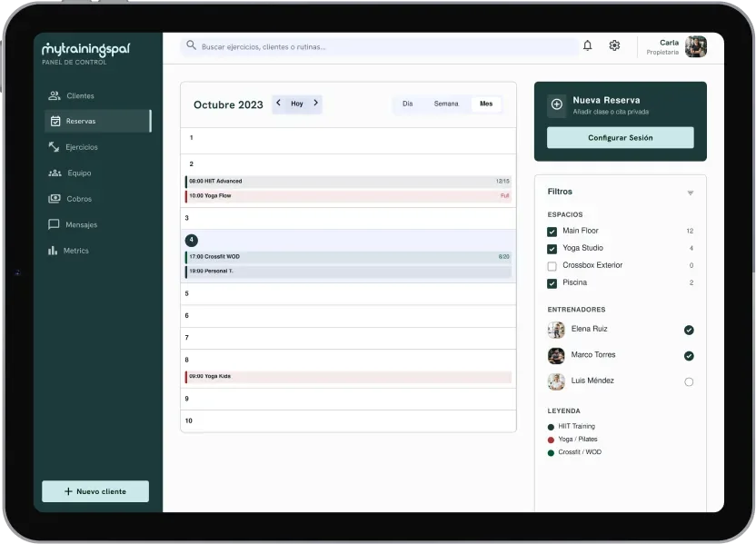Click the 12/15 capacity label
Image resolution: width=756 pixels, height=544 pixels.
(x=502, y=181)
